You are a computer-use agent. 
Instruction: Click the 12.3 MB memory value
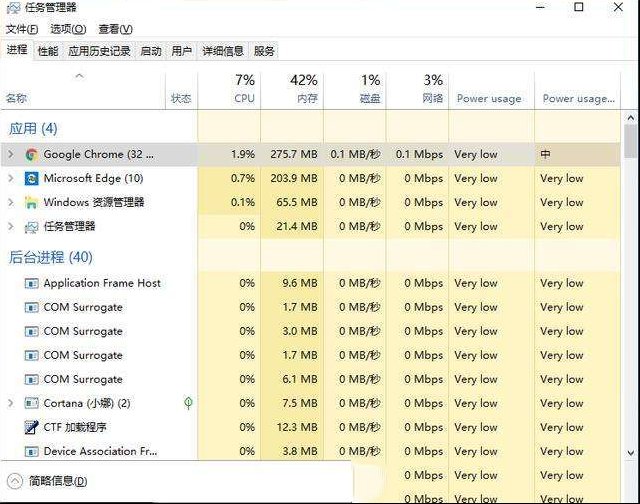coord(297,427)
